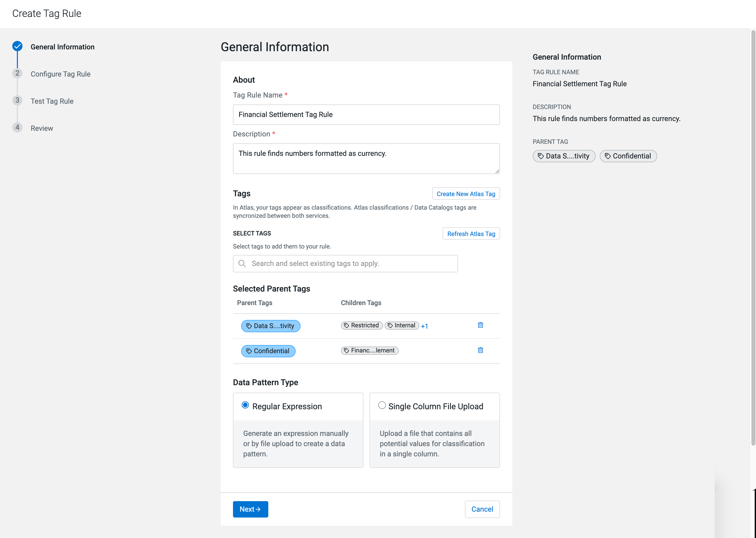Click the Next button
The width and height of the screenshot is (756, 538).
250,509
